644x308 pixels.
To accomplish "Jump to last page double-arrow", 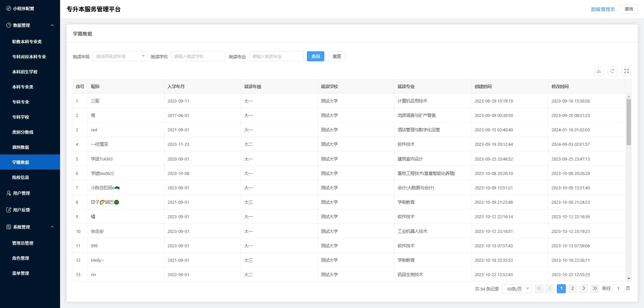I will click(x=595, y=289).
